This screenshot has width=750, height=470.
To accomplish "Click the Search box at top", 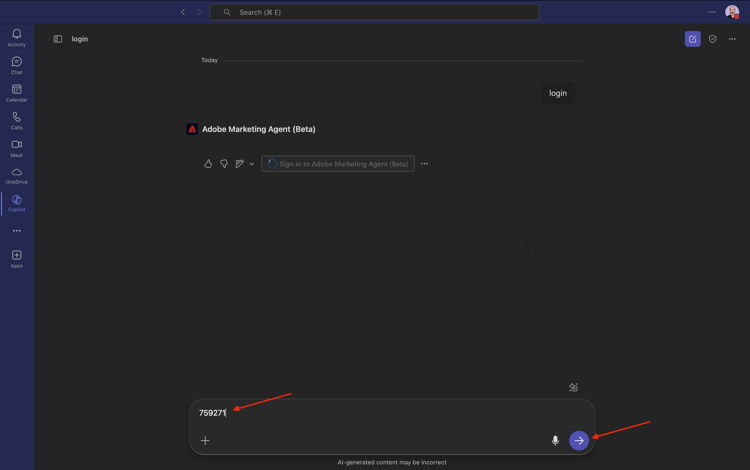I will coord(374,12).
